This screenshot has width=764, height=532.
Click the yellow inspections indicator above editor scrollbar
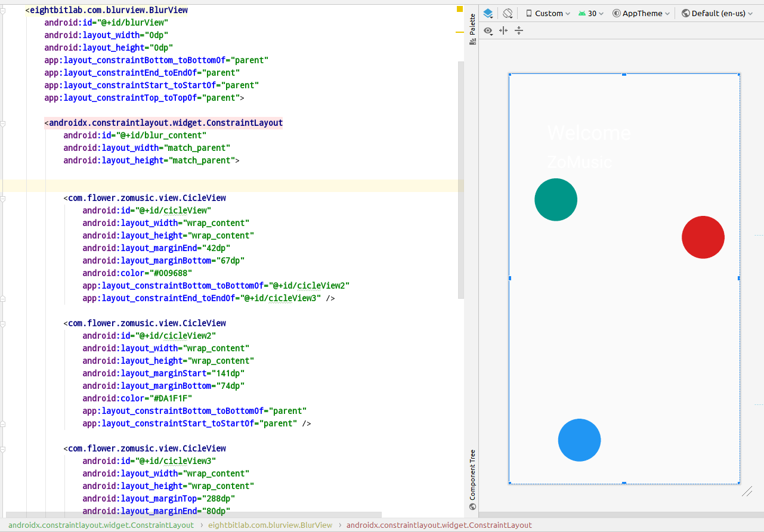459,9
